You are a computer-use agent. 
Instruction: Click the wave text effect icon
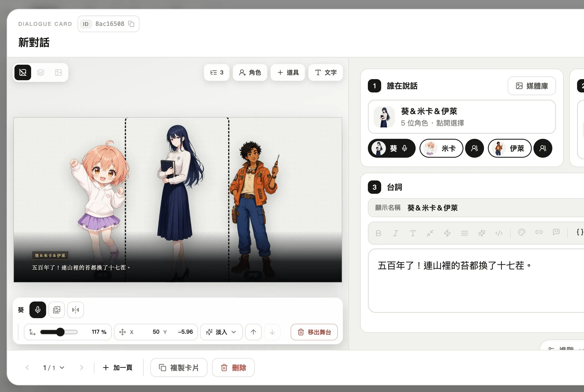point(465,233)
